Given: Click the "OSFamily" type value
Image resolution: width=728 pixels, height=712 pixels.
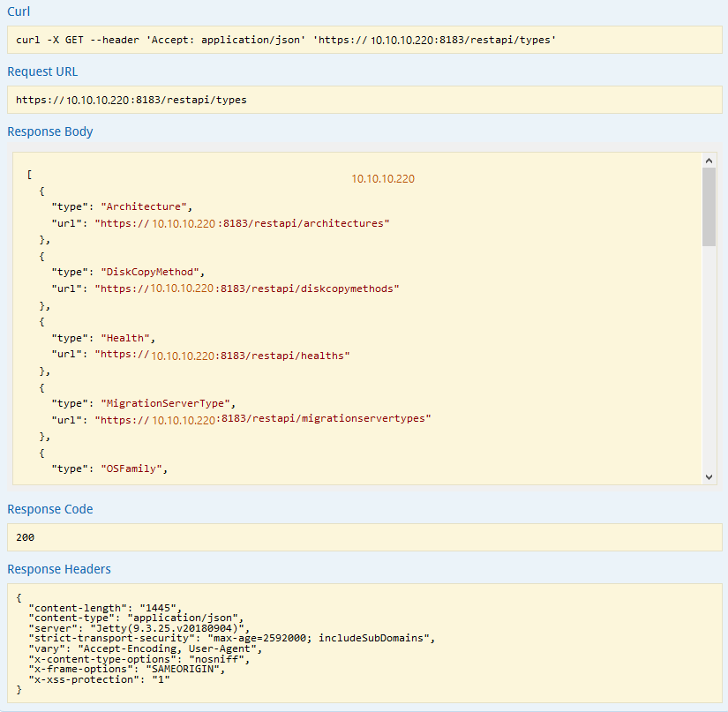Looking at the screenshot, I should [x=132, y=468].
